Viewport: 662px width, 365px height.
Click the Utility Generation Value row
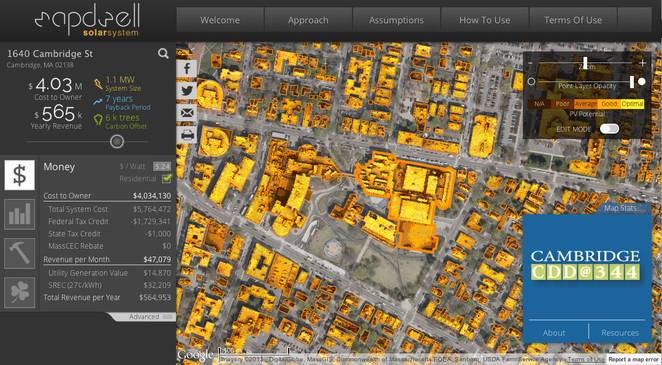point(109,273)
